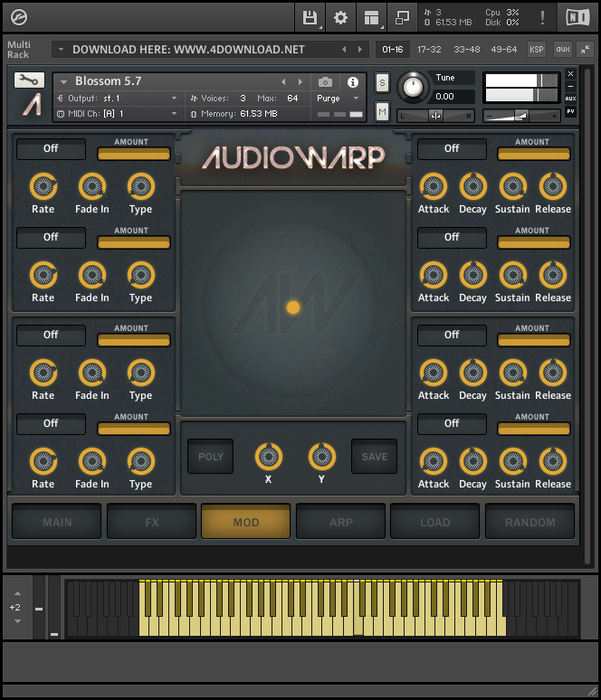Screen dimensions: 601x700
Task: Open second LFO Off target selector
Action: pos(51,238)
